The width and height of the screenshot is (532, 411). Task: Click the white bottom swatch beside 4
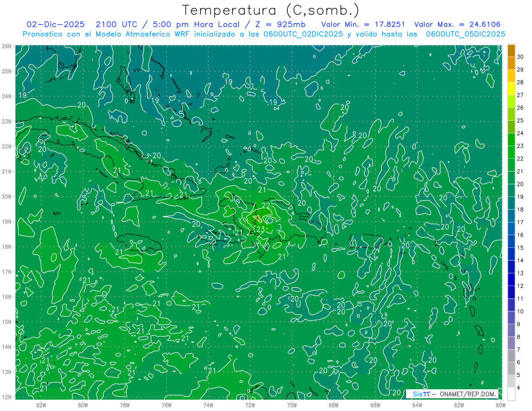(511, 394)
